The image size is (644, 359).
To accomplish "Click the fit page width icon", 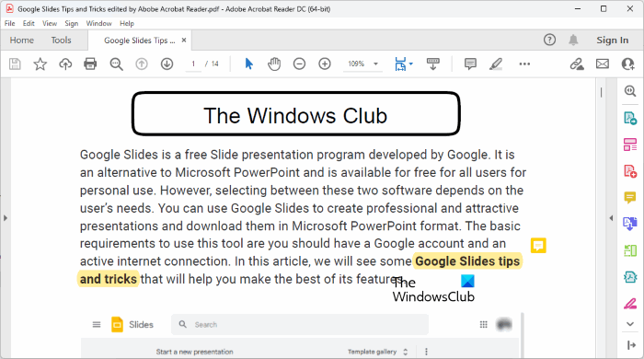I will (400, 64).
